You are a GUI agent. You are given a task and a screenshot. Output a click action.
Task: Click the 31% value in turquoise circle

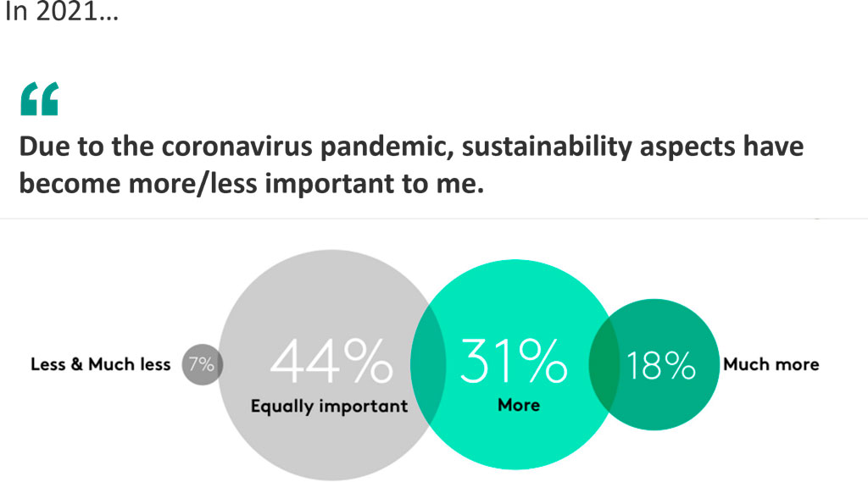[x=513, y=362]
